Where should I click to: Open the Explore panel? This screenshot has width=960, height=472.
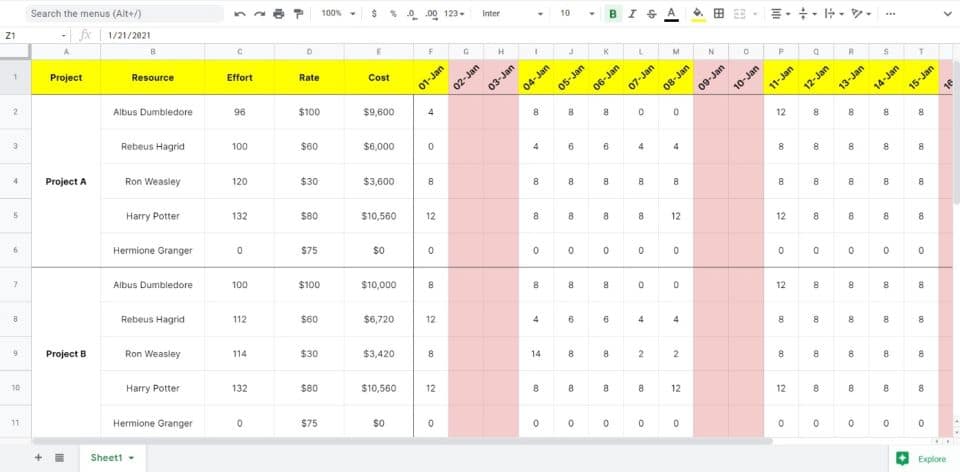[x=924, y=459]
